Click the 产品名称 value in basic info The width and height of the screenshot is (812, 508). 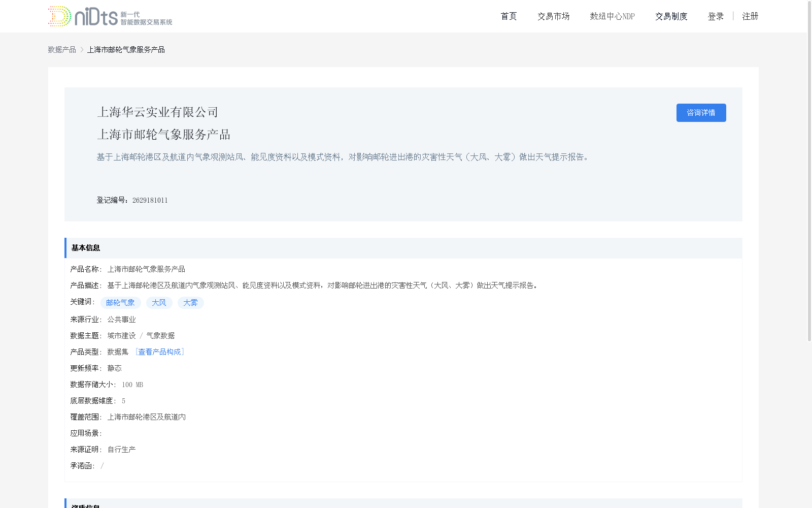(146, 269)
